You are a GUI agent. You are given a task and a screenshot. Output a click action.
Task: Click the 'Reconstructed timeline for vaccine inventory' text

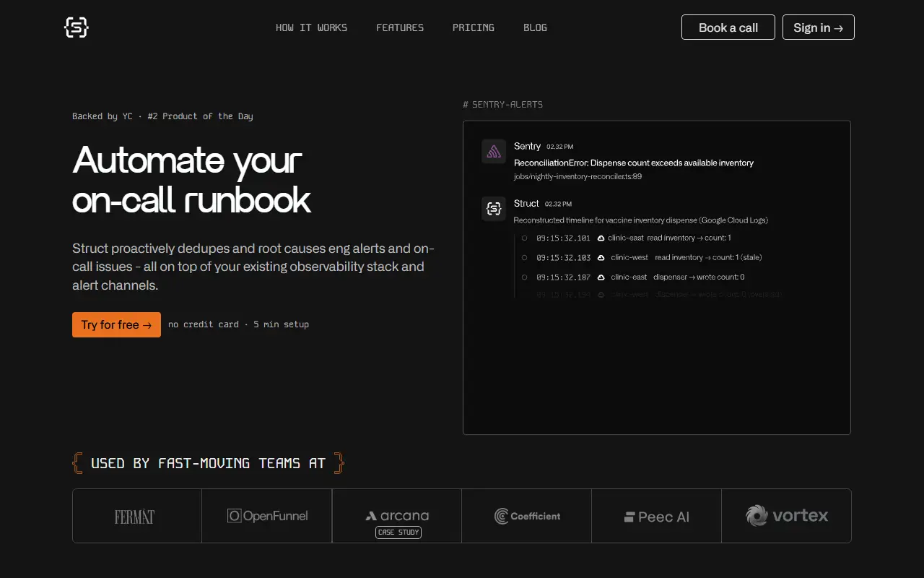click(641, 220)
